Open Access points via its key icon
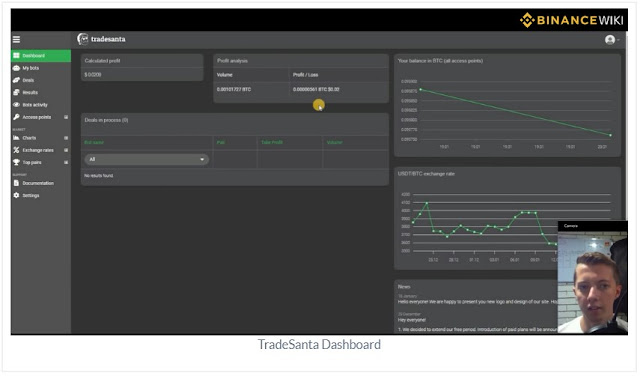 tap(16, 117)
